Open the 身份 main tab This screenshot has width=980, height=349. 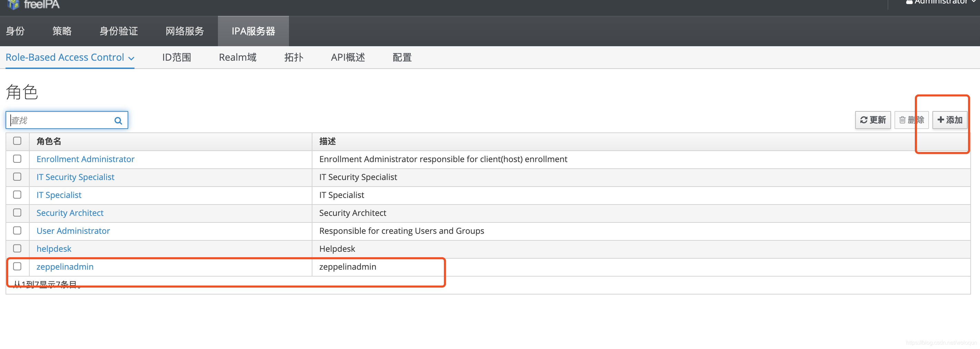coord(15,31)
